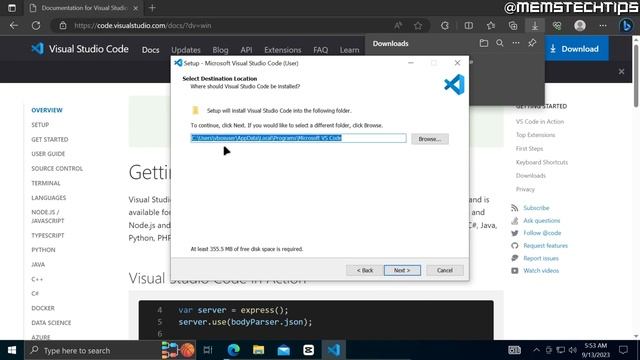Open GET STARTED in docs sidebar
The width and height of the screenshot is (640, 360).
tap(50, 140)
